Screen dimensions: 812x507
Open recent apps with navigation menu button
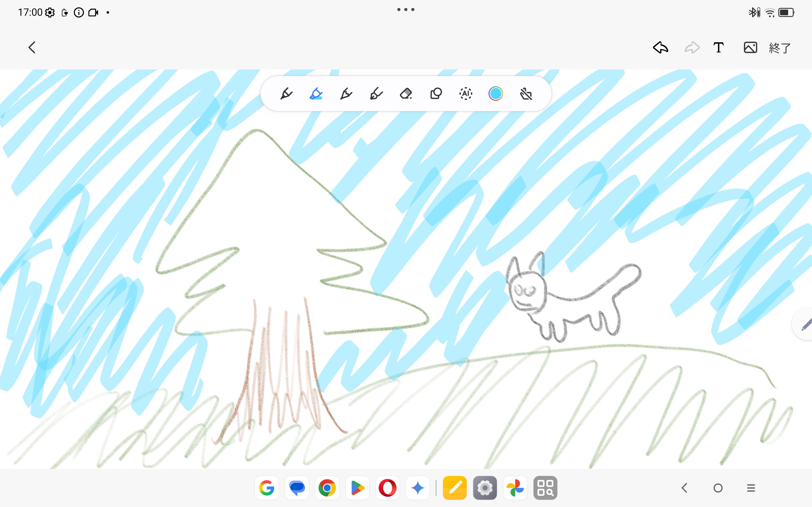[x=751, y=488]
